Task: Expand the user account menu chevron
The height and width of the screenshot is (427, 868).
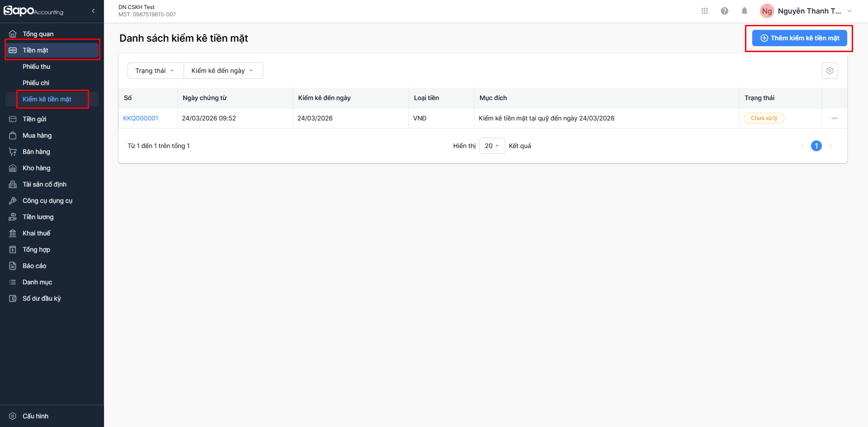Action: [849, 11]
